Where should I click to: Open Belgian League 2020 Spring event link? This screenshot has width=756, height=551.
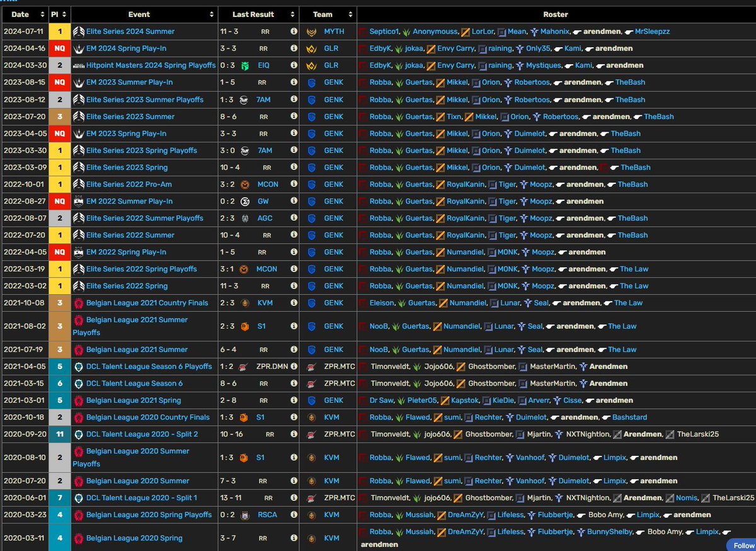click(x=134, y=538)
